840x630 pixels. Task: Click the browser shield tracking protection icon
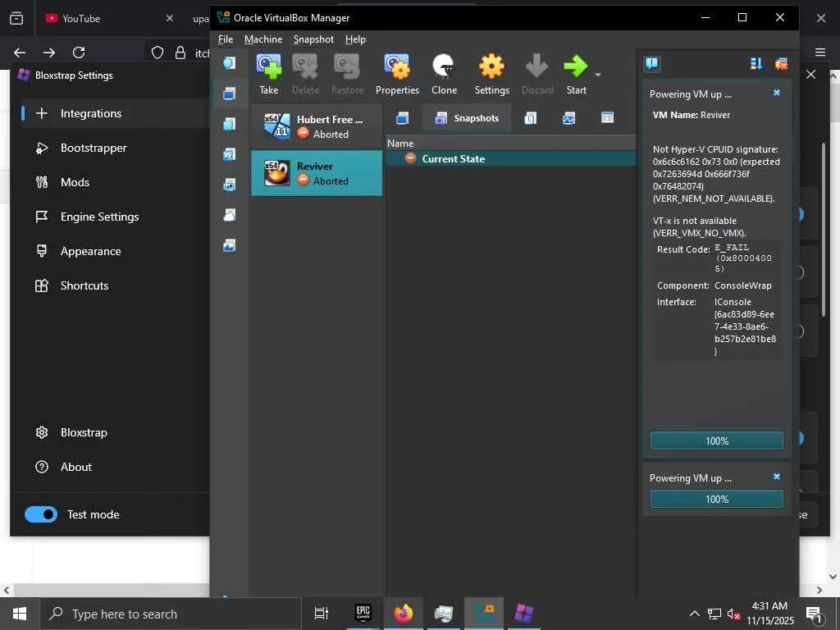click(x=157, y=52)
